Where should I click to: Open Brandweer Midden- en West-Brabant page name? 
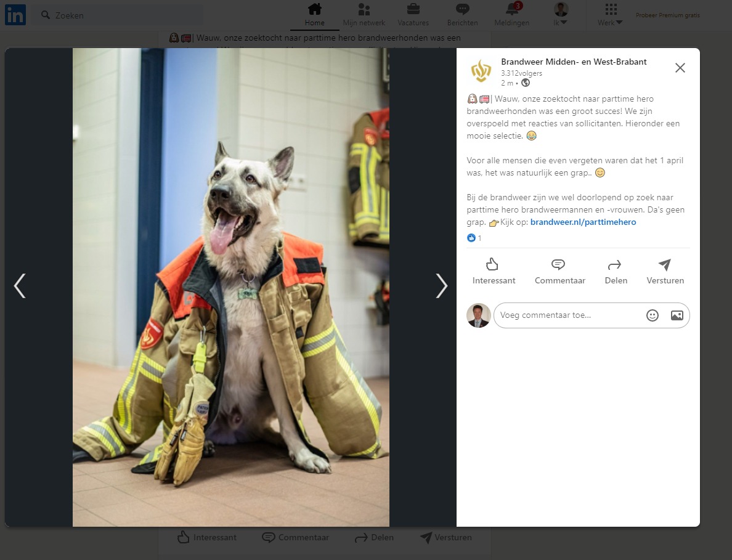[574, 62]
